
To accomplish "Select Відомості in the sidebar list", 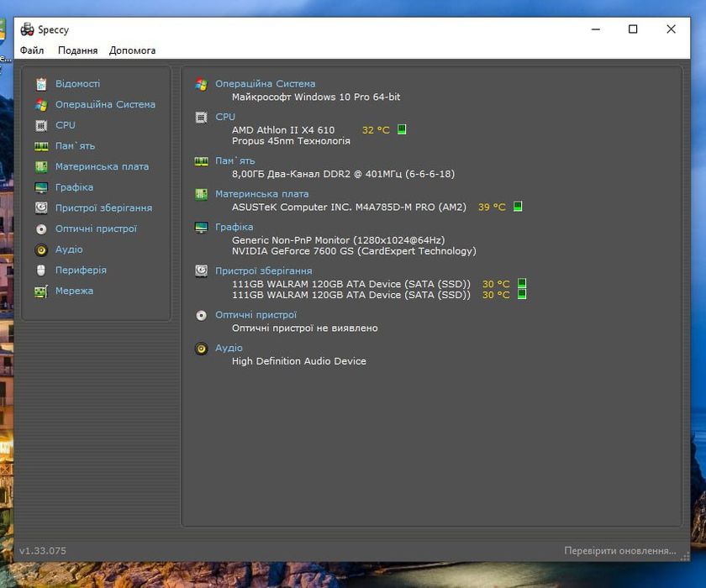I will pyautogui.click(x=77, y=84).
